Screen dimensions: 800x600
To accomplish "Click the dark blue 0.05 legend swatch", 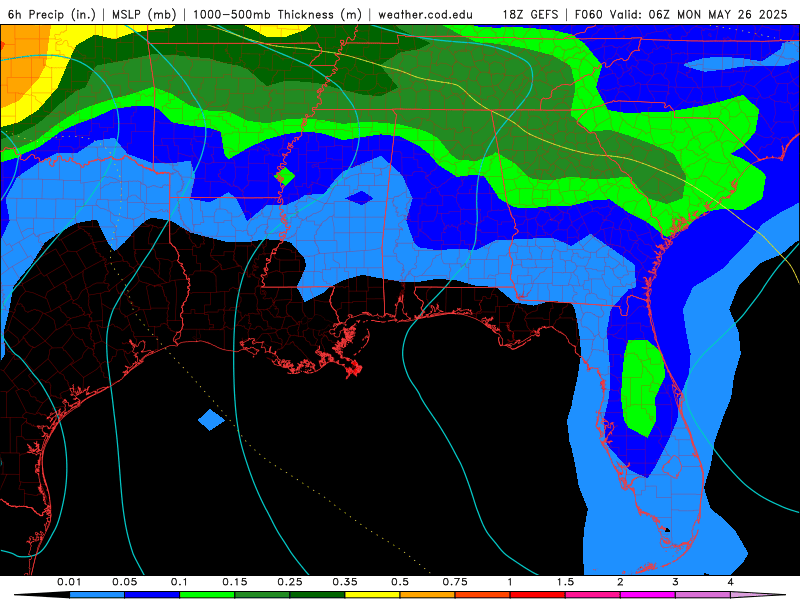I will point(152,595).
